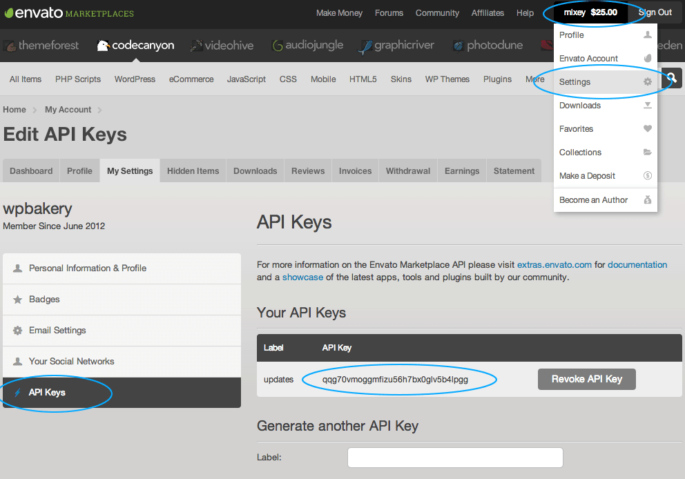The image size is (685, 479).
Task: Click the Downloads arrow icon in dropdown
Action: click(x=648, y=105)
